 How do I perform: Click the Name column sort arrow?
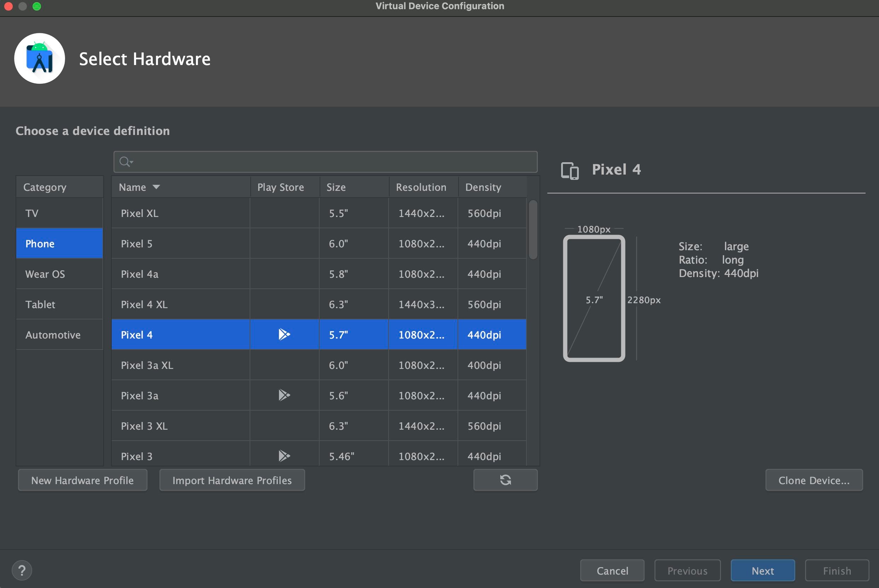[156, 187]
